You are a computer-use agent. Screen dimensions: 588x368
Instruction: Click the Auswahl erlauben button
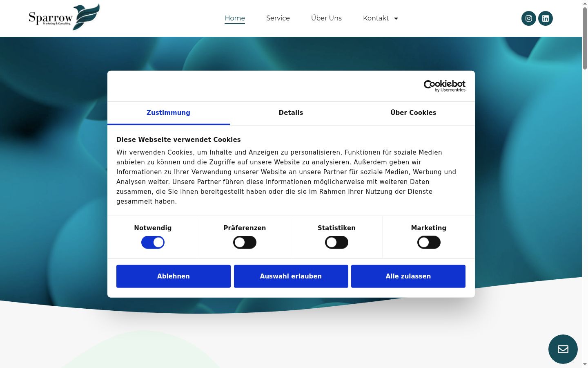coord(291,276)
